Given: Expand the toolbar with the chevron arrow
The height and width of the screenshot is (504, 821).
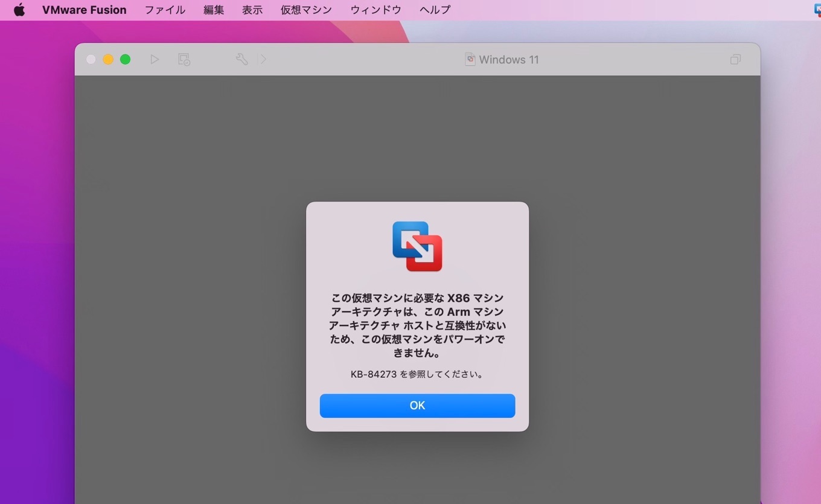Looking at the screenshot, I should tap(263, 59).
